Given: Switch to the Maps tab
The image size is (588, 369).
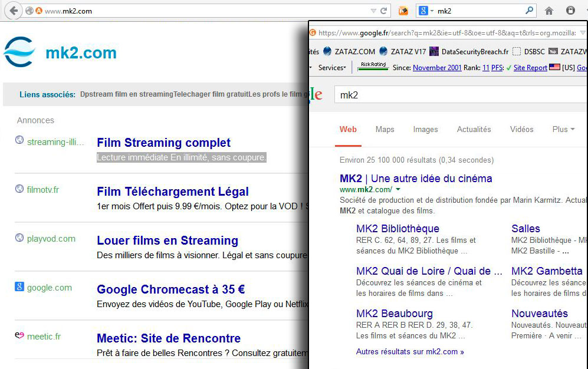Looking at the screenshot, I should [385, 129].
